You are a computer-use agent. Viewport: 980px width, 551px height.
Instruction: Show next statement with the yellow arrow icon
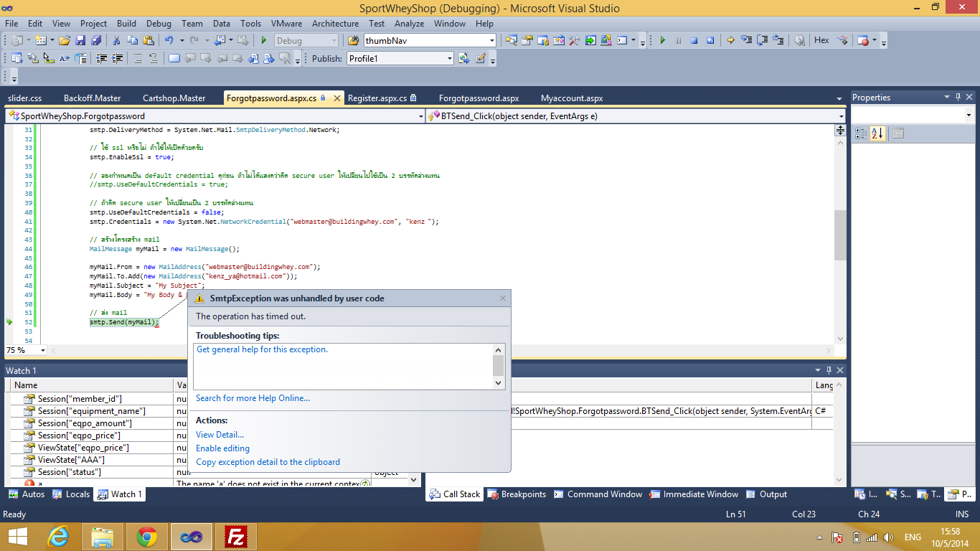pos(730,40)
